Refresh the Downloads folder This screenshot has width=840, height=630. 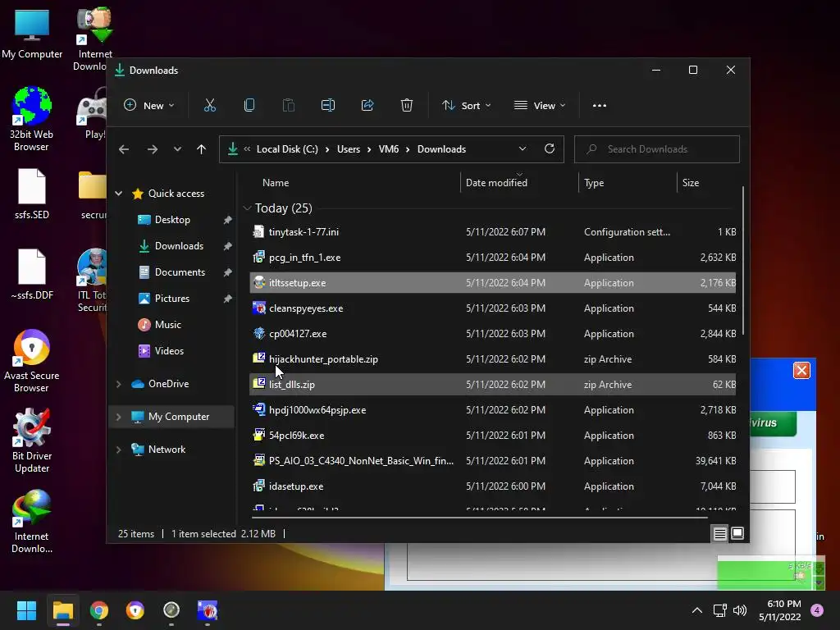[549, 149]
